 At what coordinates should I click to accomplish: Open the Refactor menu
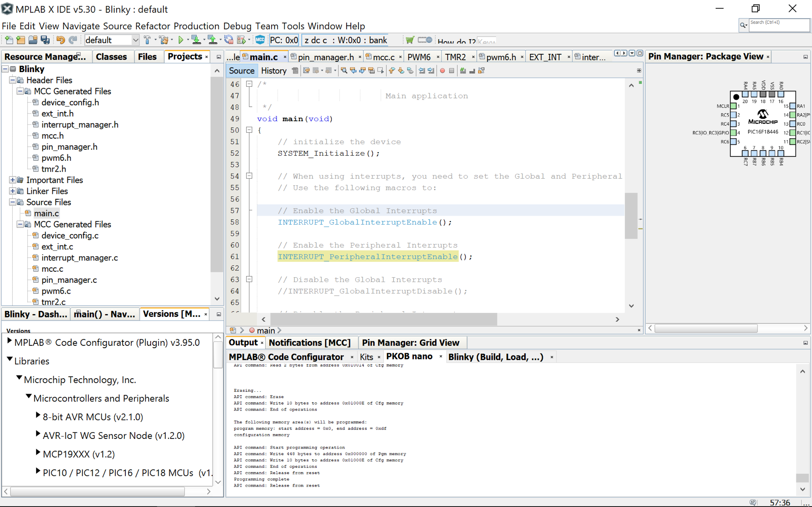point(153,26)
